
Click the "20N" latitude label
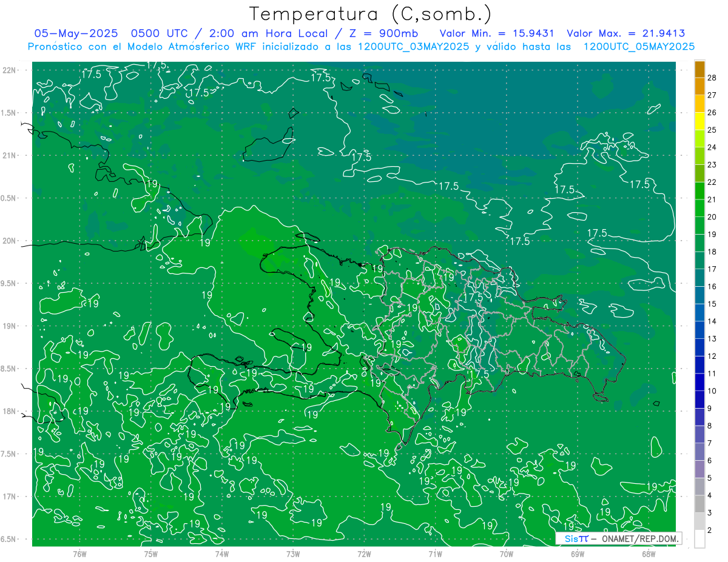pyautogui.click(x=9, y=241)
